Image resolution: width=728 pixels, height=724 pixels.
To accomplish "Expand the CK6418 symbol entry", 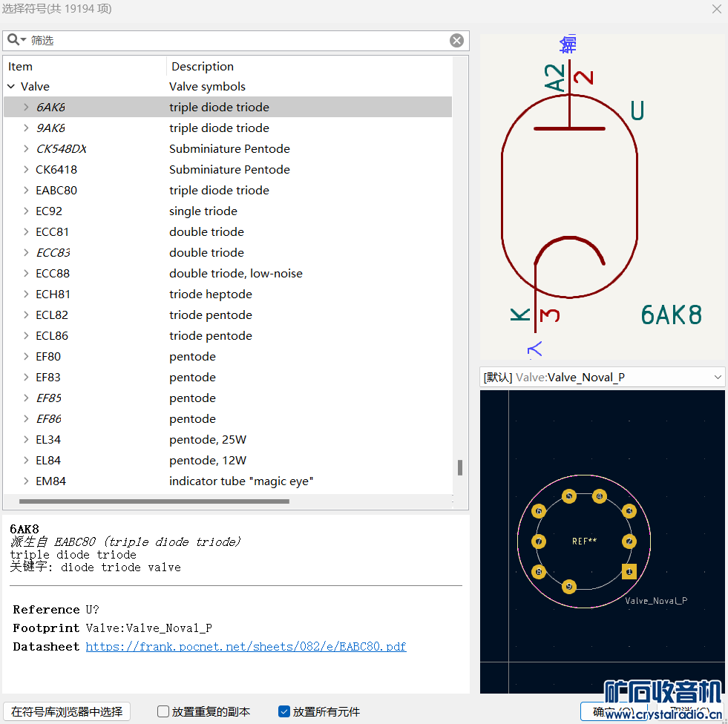I will 26,169.
